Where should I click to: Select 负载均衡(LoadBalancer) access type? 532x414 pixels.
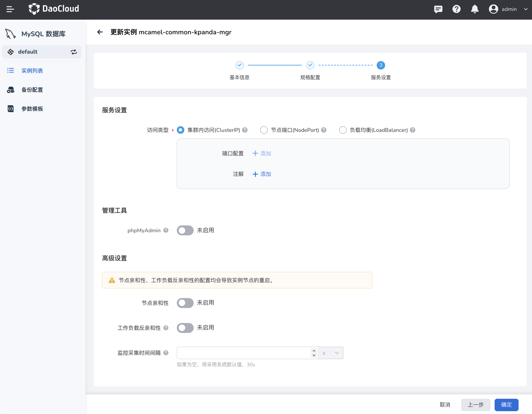(x=343, y=130)
